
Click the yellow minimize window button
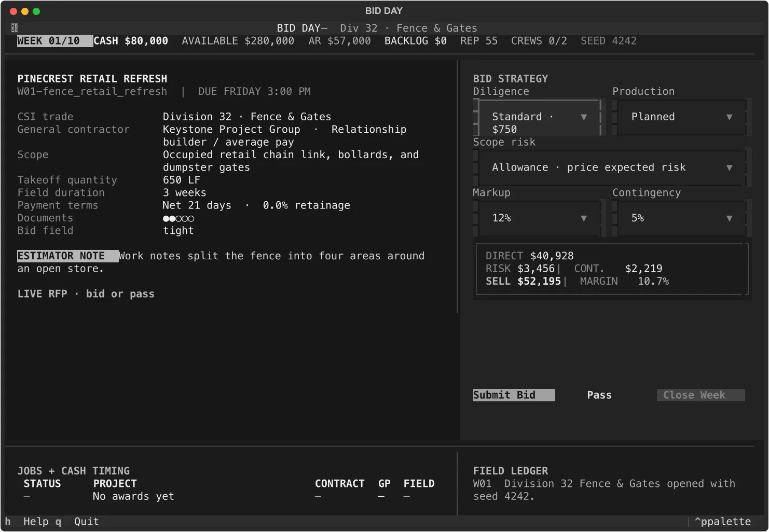pyautogui.click(x=25, y=11)
